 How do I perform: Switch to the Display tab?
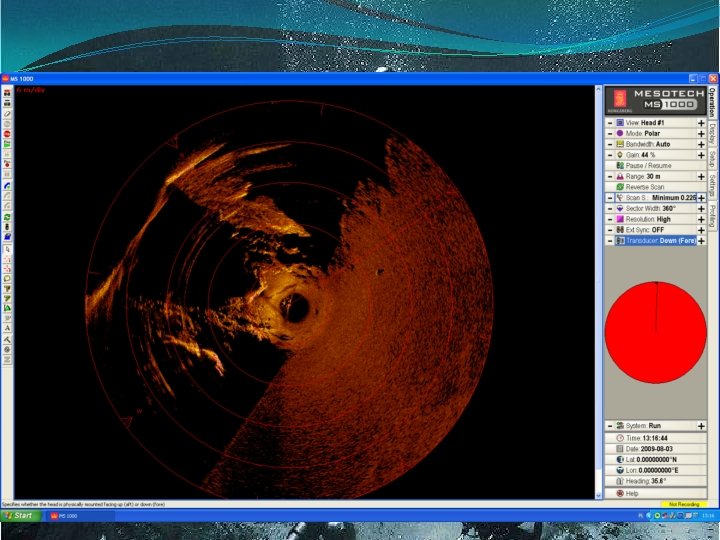[712, 134]
